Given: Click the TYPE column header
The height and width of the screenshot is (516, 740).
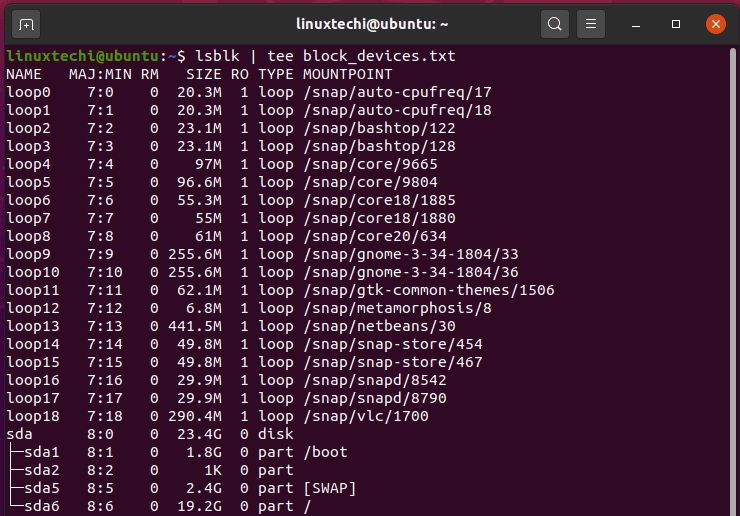Looking at the screenshot, I should coord(276,75).
